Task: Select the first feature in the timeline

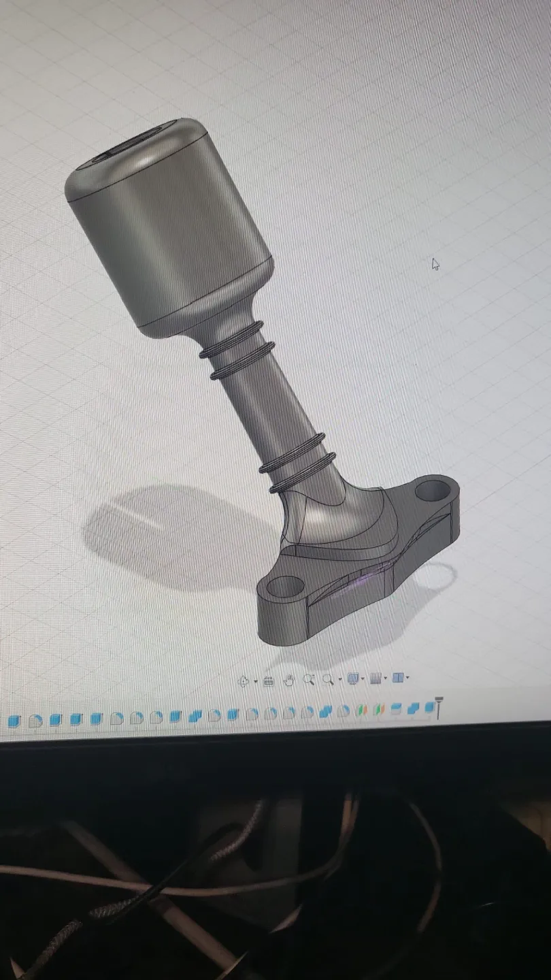Action: (14, 720)
